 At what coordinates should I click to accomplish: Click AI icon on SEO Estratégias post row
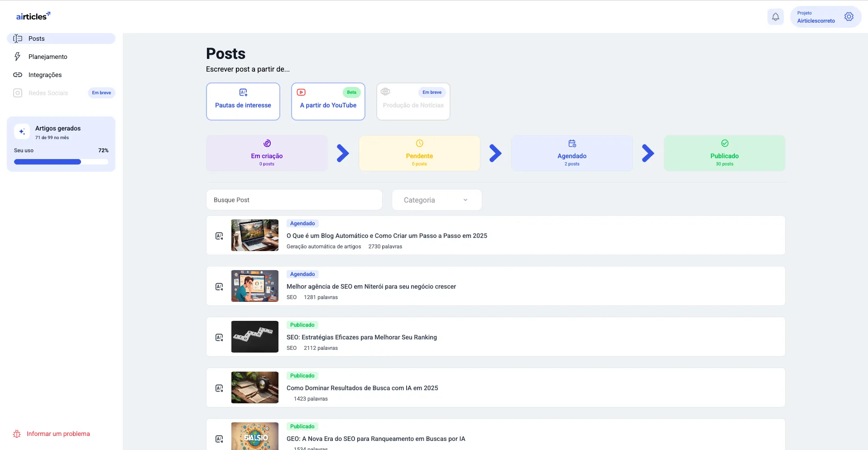tap(219, 337)
